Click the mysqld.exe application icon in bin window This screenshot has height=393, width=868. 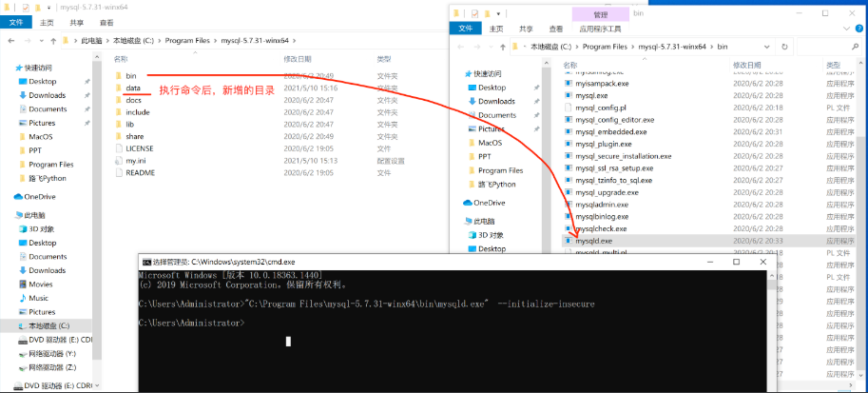568,241
